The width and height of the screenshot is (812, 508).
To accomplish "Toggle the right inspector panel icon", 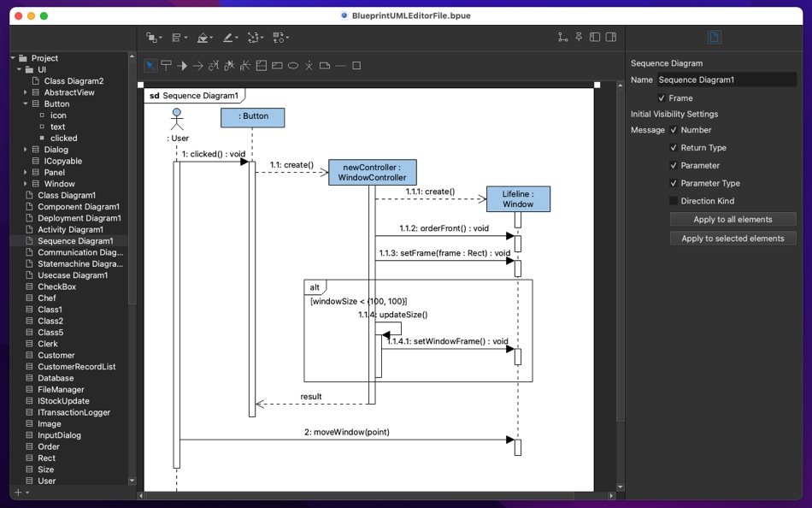I will coord(611,37).
